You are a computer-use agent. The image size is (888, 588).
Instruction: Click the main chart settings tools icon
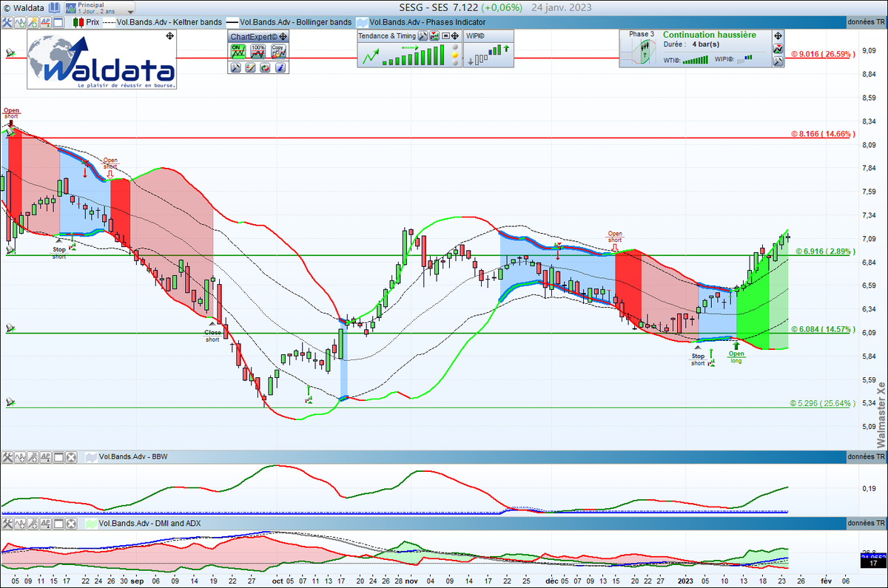click(7, 22)
